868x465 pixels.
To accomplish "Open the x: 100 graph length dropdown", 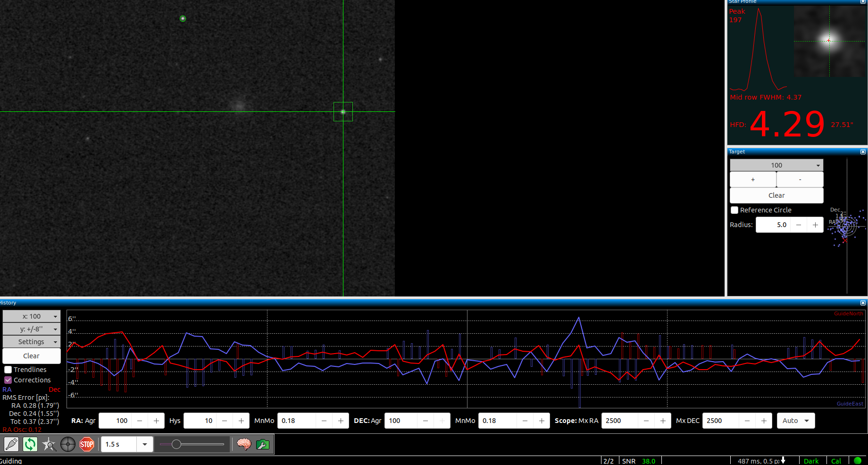I will [32, 316].
